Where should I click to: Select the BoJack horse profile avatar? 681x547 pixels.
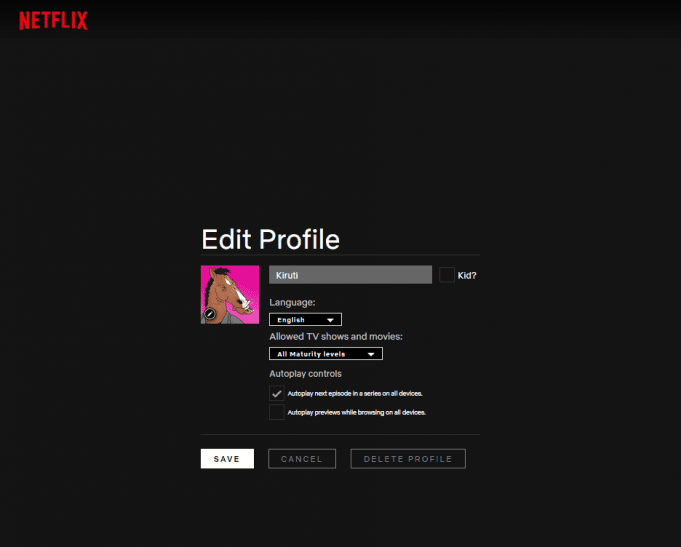230,295
